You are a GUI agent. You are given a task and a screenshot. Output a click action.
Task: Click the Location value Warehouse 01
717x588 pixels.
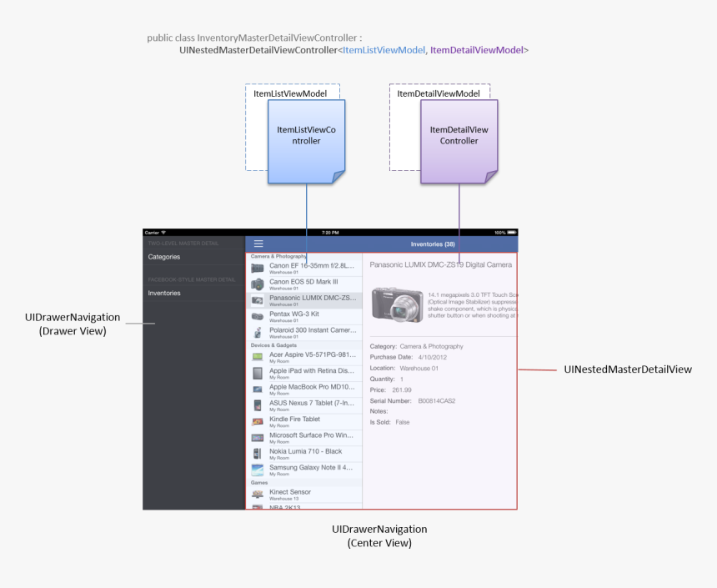point(419,368)
